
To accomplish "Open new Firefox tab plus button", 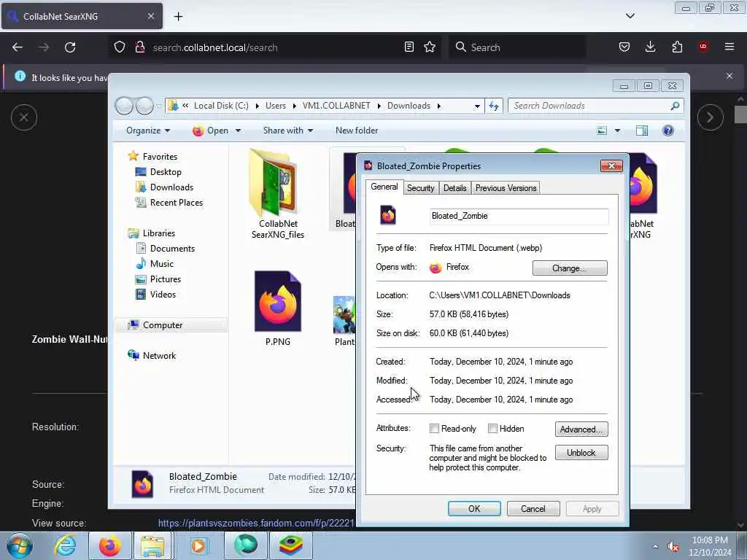I will 178,17.
